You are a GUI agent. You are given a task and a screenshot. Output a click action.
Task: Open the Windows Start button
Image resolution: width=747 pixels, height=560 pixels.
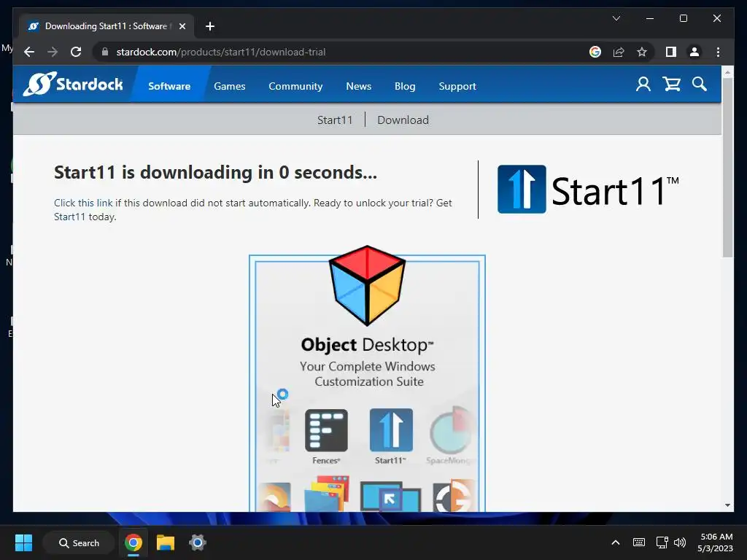click(x=23, y=542)
